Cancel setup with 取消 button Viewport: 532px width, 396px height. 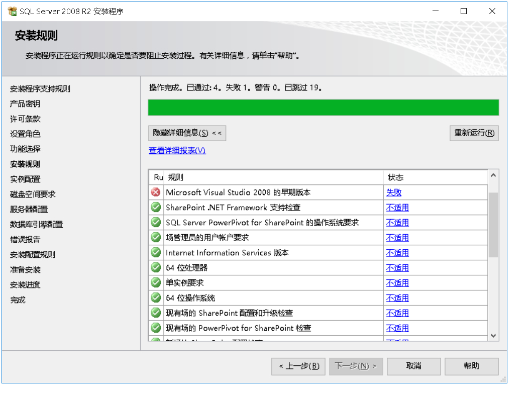[x=413, y=366]
